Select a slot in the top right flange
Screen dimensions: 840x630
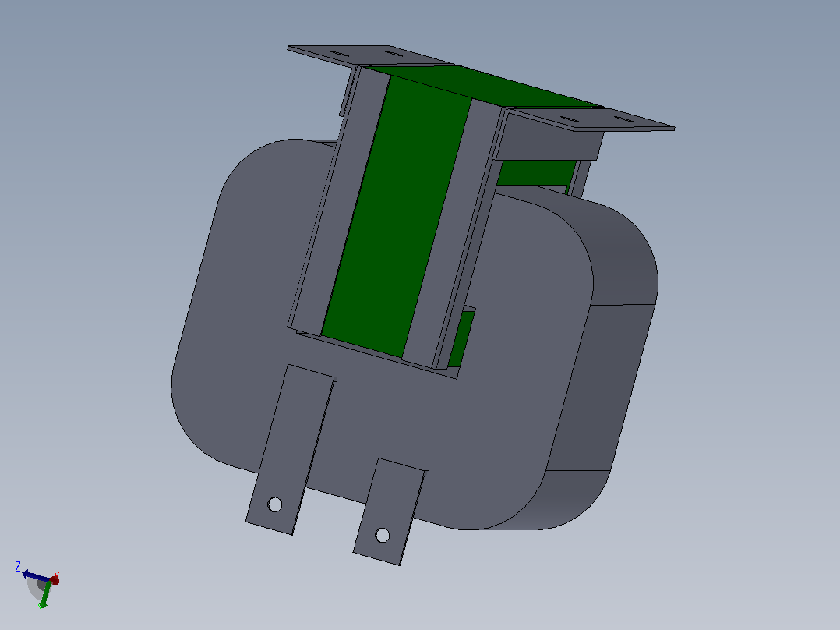(569, 119)
